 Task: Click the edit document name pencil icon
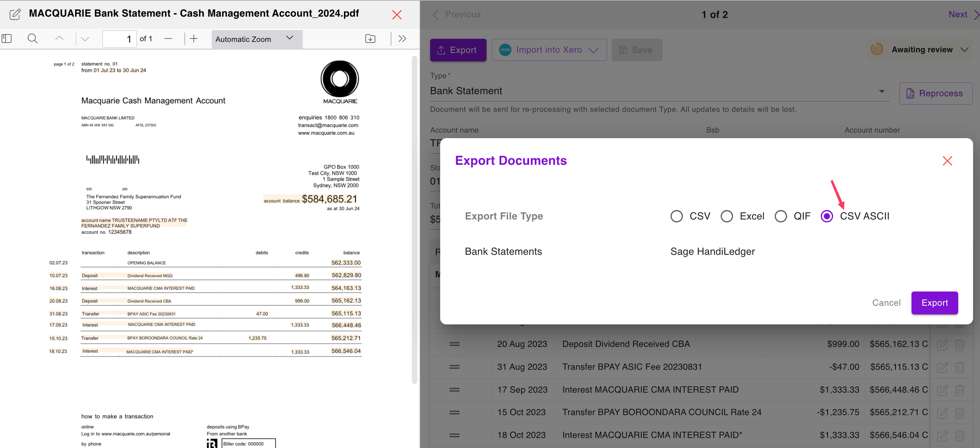click(x=15, y=14)
